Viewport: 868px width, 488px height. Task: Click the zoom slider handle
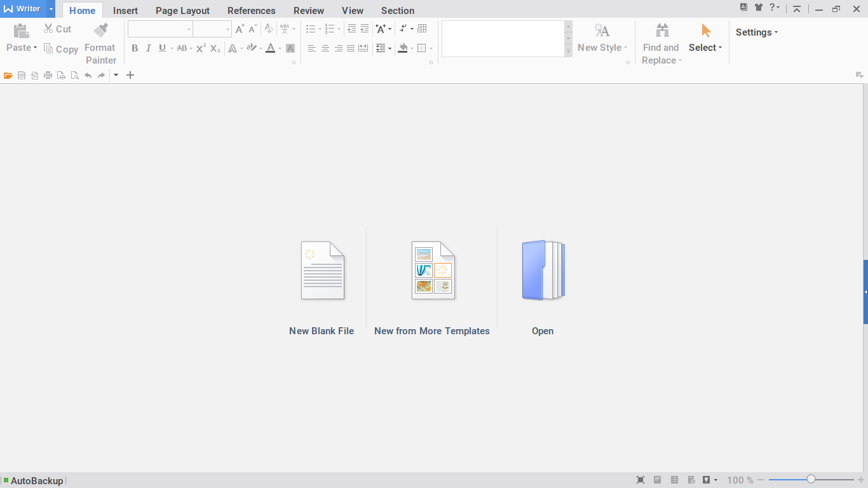(811, 480)
